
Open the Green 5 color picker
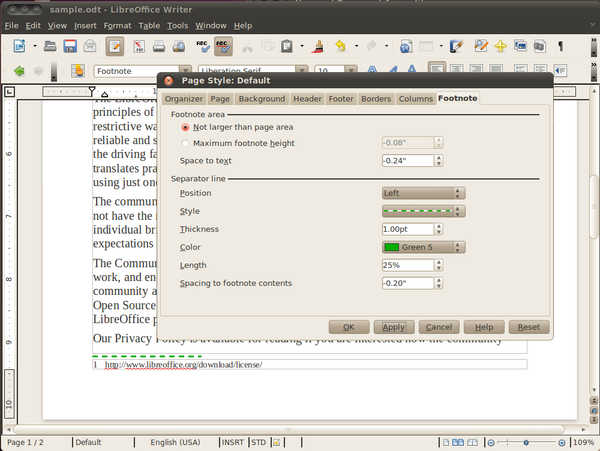point(423,247)
